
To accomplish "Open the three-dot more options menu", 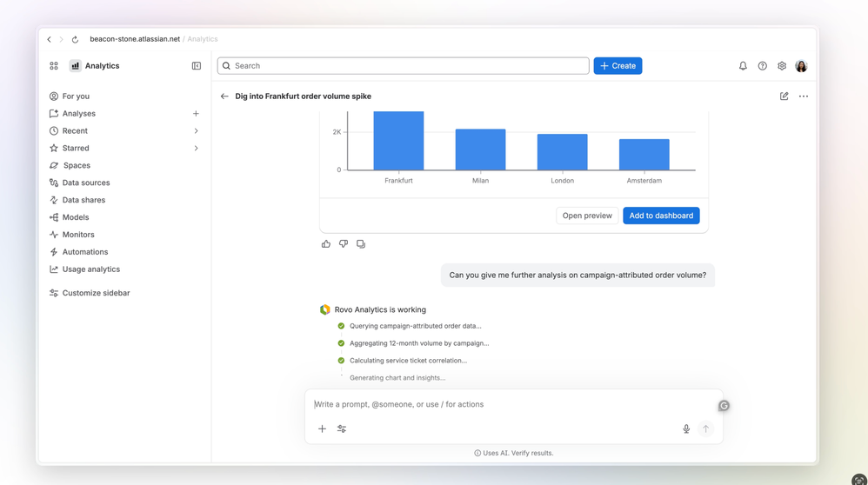I will 804,96.
